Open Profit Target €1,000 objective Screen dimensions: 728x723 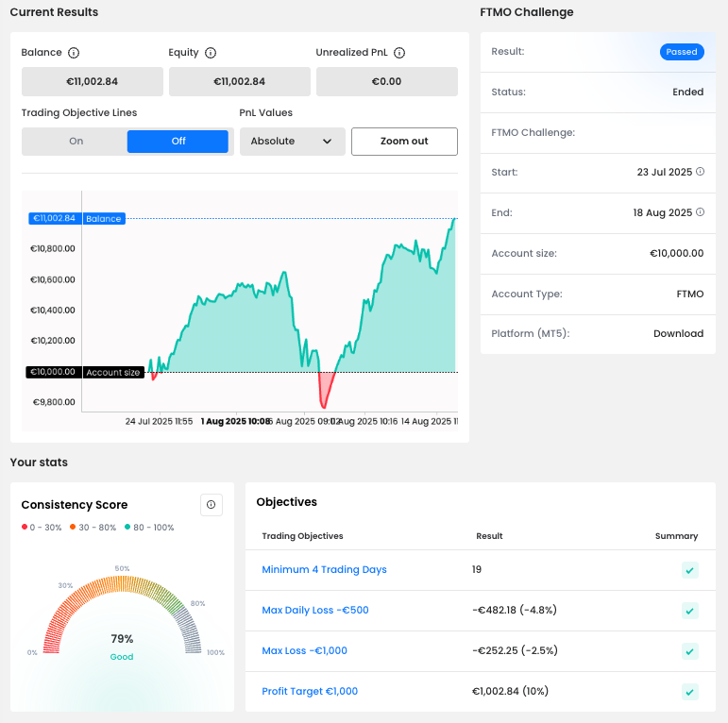tap(310, 692)
